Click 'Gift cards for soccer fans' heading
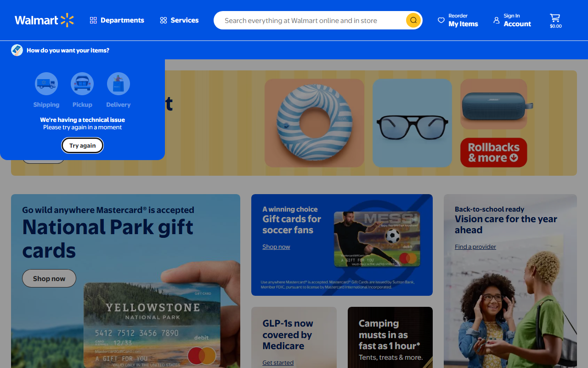 [292, 224]
